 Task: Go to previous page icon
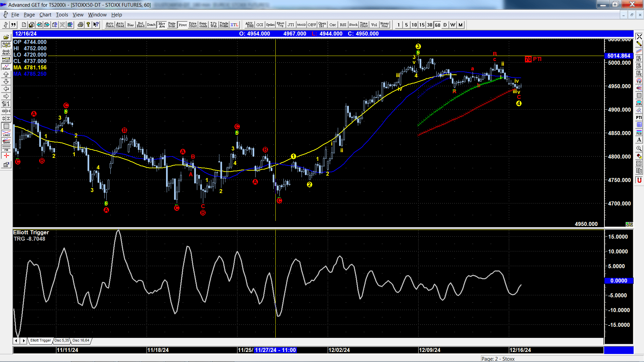click(x=39, y=25)
